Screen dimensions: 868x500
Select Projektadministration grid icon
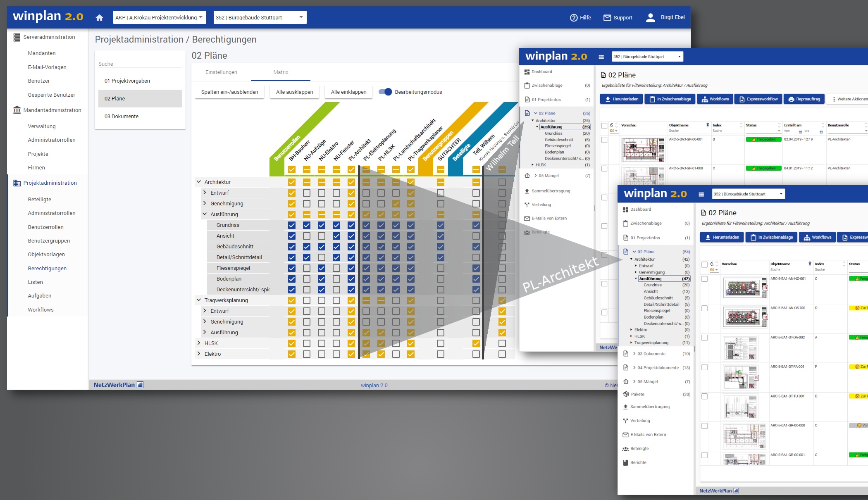[17, 183]
